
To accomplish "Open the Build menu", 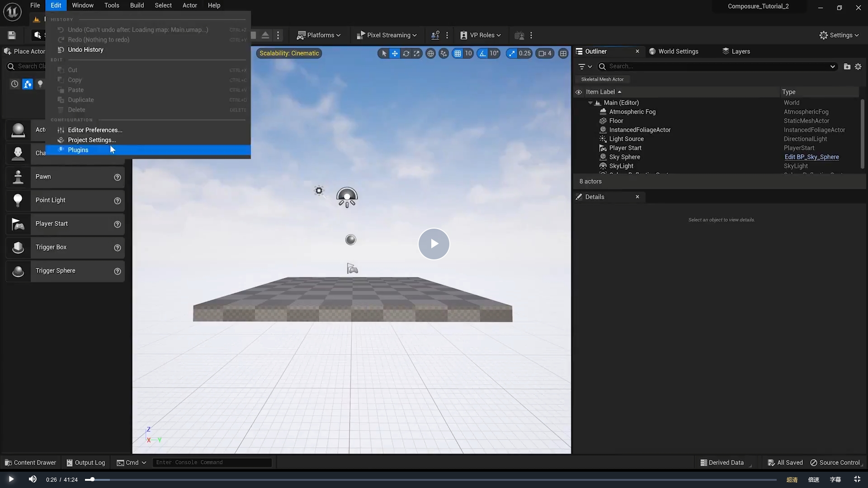I will click(137, 5).
